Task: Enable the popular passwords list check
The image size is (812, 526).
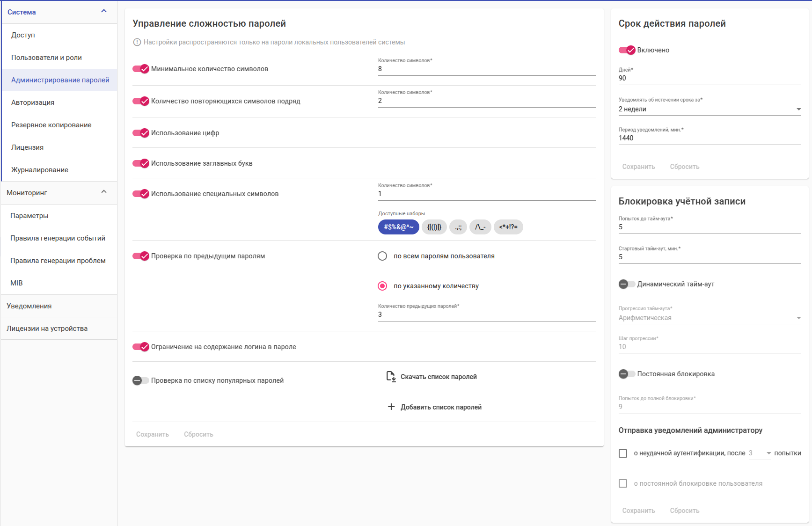Action: tap(141, 380)
